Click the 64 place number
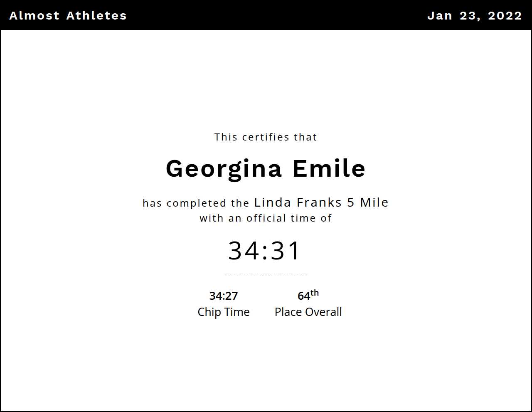This screenshot has height=412, width=532. [x=304, y=296]
